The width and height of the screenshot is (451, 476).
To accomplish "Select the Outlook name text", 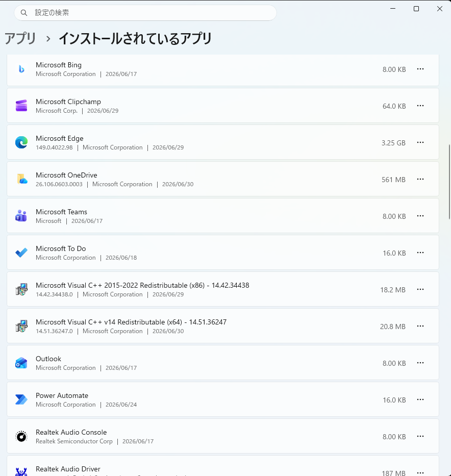I will point(48,359).
